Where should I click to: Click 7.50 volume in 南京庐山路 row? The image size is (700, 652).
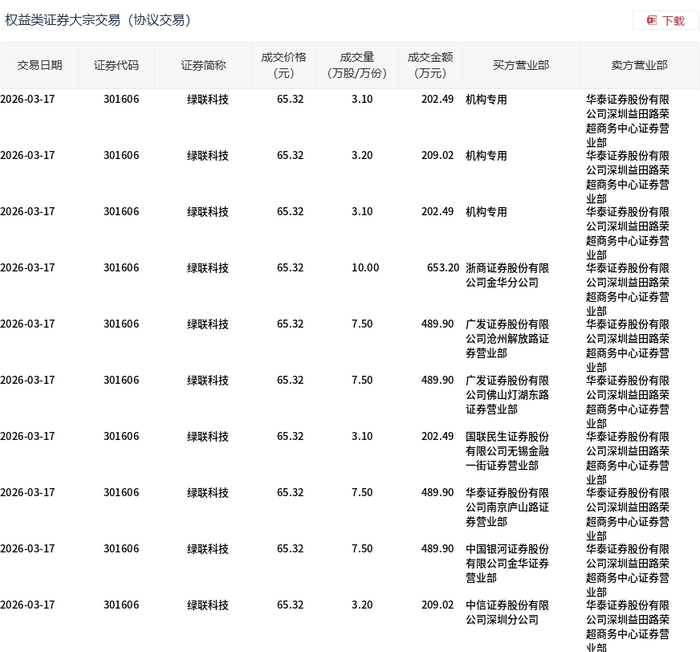[362, 493]
